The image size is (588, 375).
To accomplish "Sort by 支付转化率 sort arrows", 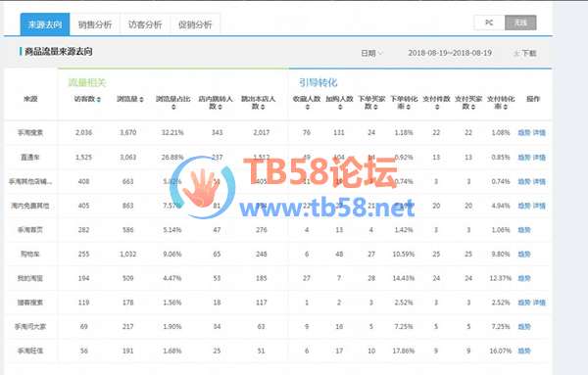I will click(x=506, y=107).
